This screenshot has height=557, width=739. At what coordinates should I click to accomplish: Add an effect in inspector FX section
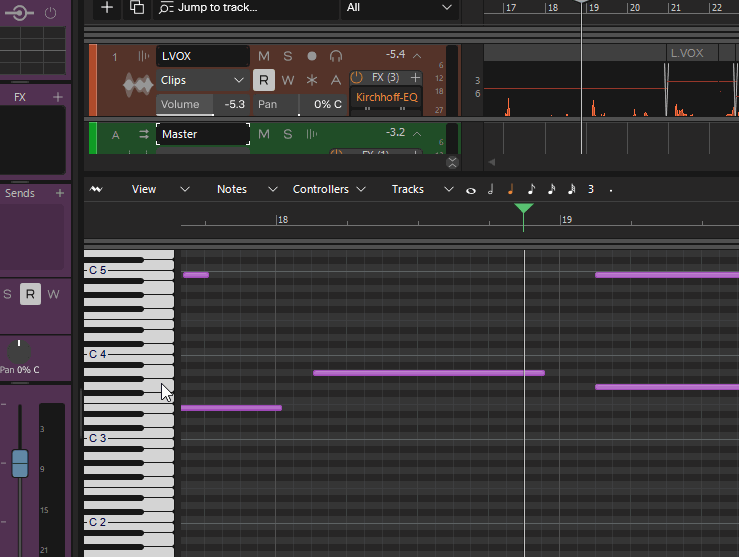point(58,97)
